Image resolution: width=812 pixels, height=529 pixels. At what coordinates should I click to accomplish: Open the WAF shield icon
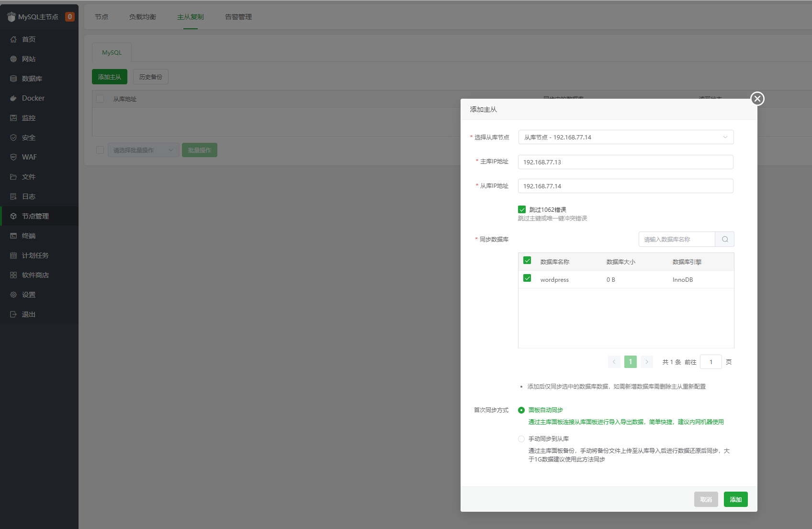[x=13, y=157]
